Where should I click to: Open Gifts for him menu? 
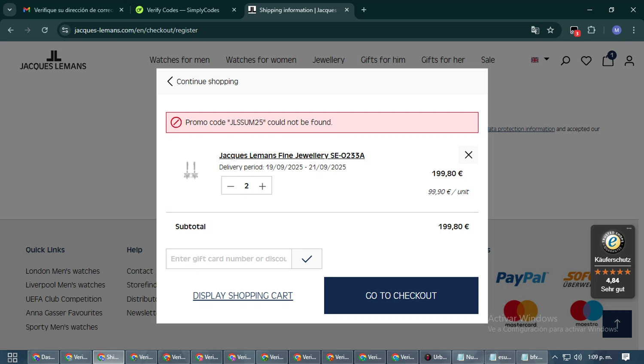click(383, 60)
